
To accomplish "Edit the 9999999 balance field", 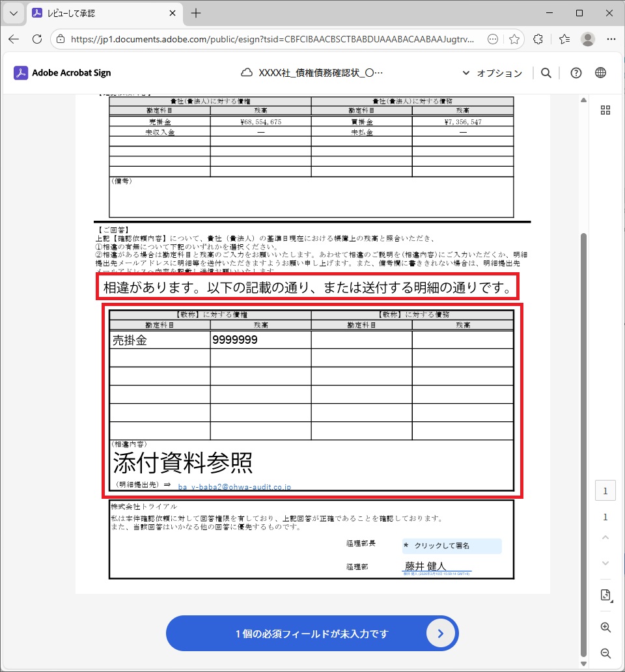I will coord(260,340).
